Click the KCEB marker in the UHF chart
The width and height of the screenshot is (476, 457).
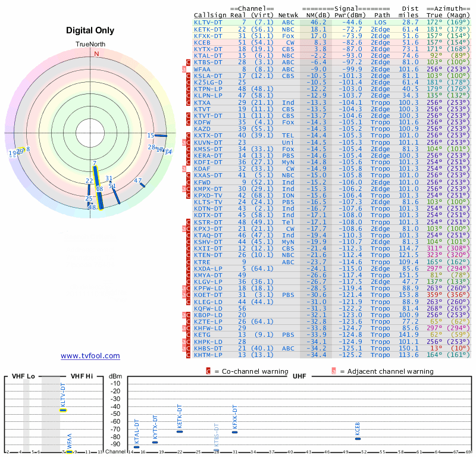(358, 439)
